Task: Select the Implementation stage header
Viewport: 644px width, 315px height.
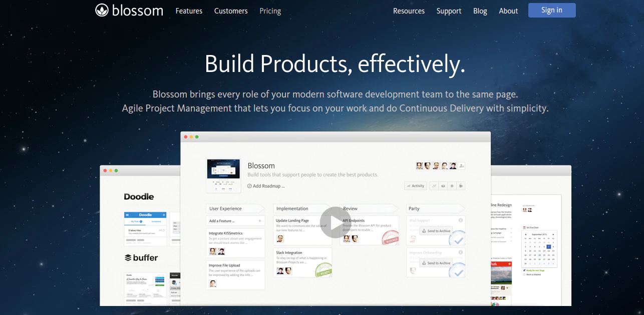Action: [x=302, y=208]
